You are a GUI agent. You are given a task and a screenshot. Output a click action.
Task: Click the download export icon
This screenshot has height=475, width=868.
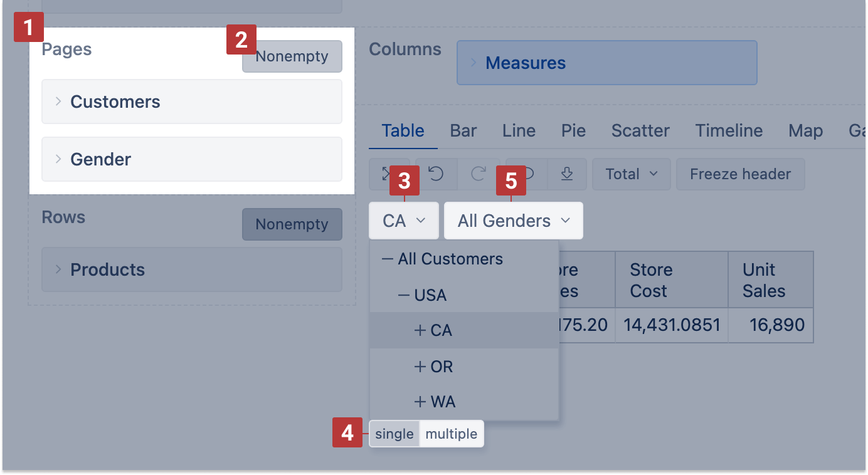[567, 174]
